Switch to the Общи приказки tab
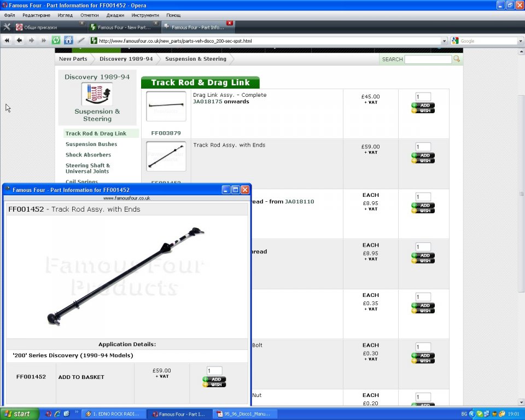525x420 pixels. tap(50, 27)
